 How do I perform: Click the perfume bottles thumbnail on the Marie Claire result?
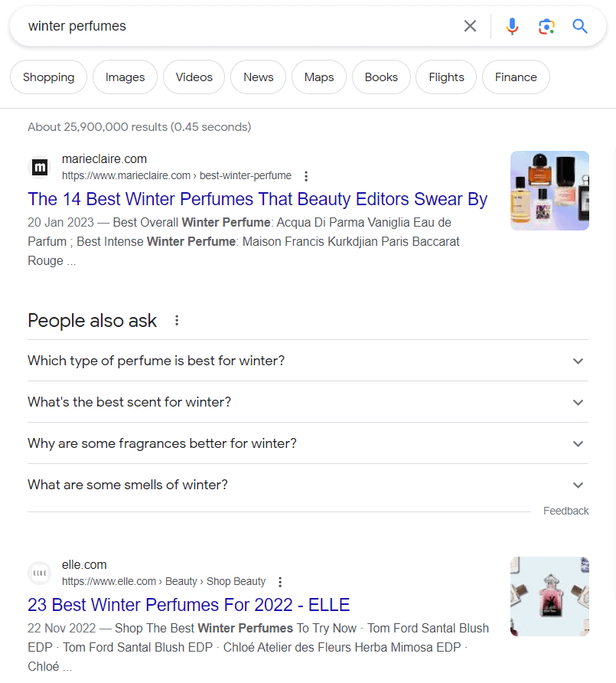pyautogui.click(x=549, y=191)
